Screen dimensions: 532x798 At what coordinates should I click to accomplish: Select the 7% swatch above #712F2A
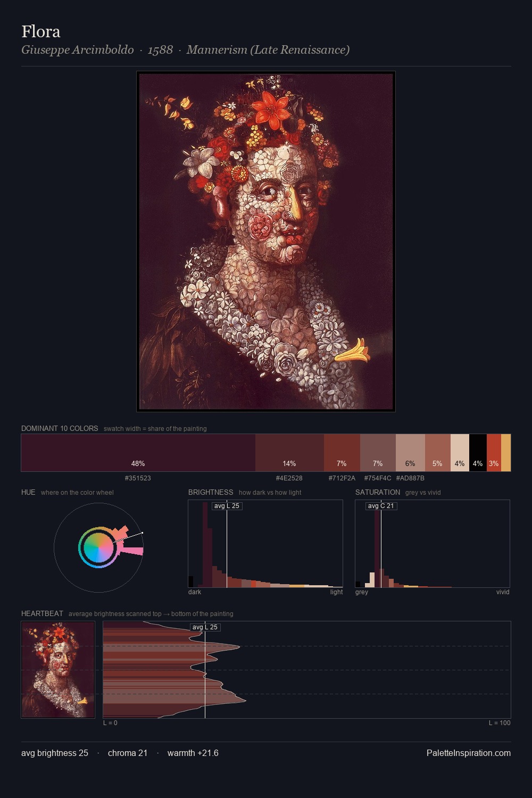[342, 453]
